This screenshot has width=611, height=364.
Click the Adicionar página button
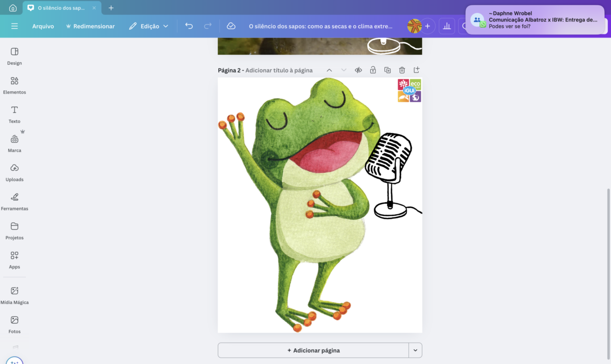click(x=313, y=350)
